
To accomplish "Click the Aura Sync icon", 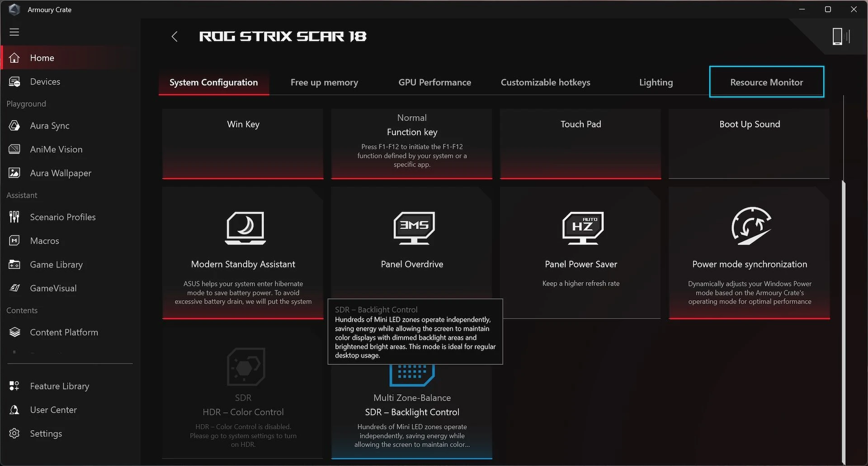I will point(14,126).
